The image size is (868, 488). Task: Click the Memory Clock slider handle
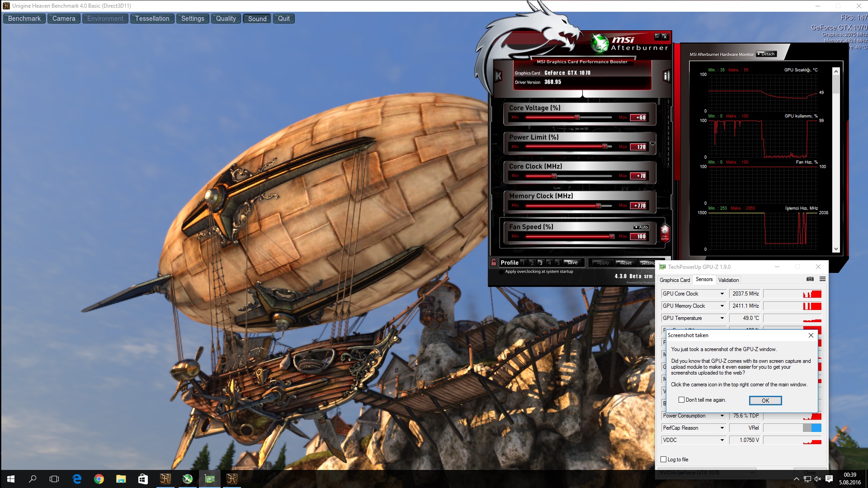coord(598,206)
